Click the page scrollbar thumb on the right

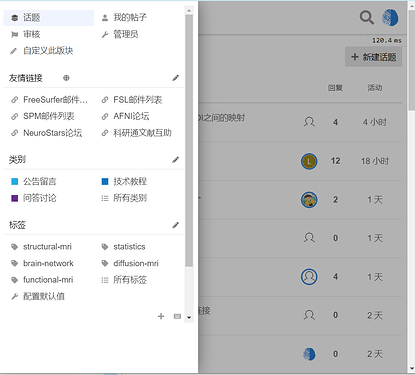tap(412, 59)
